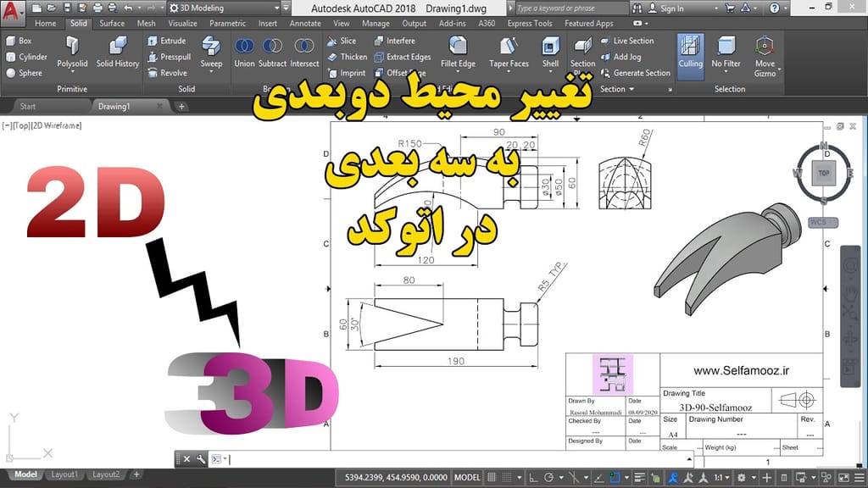Expand the Sweep dropdown arrow
Image resolution: width=868 pixels, height=488 pixels.
coord(211,71)
